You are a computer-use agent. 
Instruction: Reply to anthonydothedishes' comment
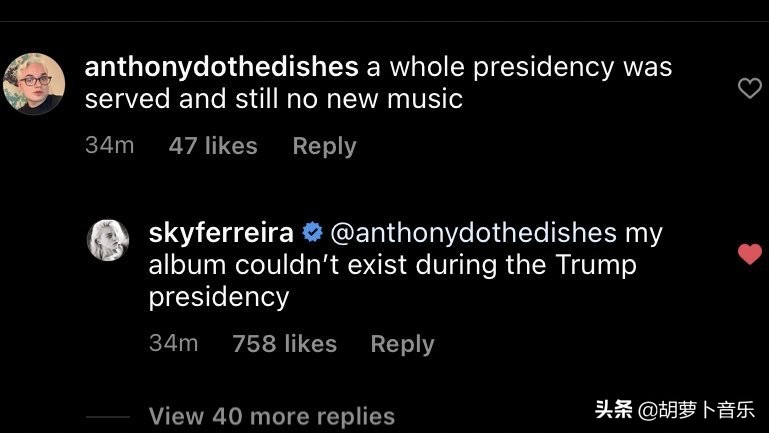coord(324,146)
